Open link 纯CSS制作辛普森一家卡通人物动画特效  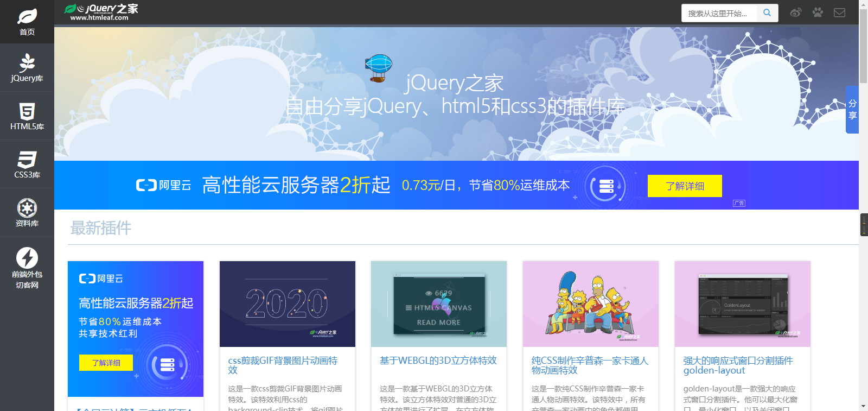pyautogui.click(x=590, y=365)
